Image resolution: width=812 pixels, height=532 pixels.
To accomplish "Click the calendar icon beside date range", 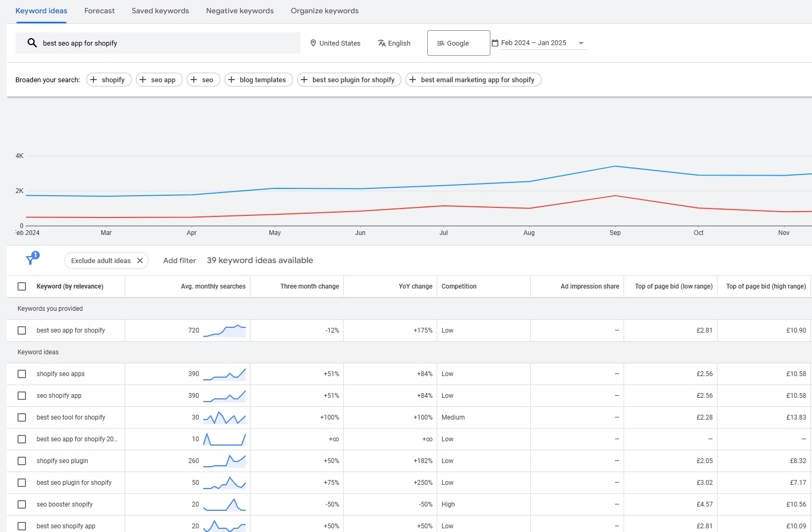I will tap(495, 43).
